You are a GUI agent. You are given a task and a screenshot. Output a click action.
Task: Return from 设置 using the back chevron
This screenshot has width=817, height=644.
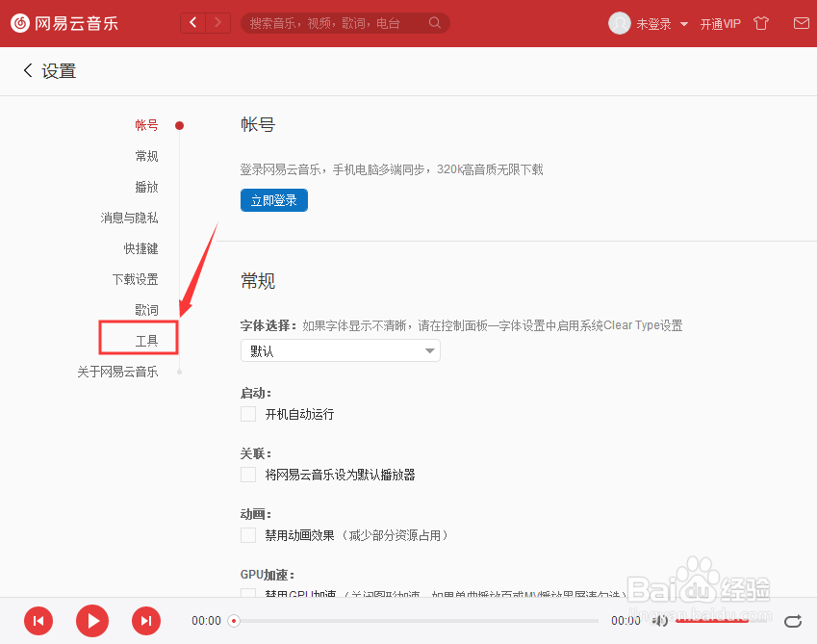pyautogui.click(x=28, y=70)
